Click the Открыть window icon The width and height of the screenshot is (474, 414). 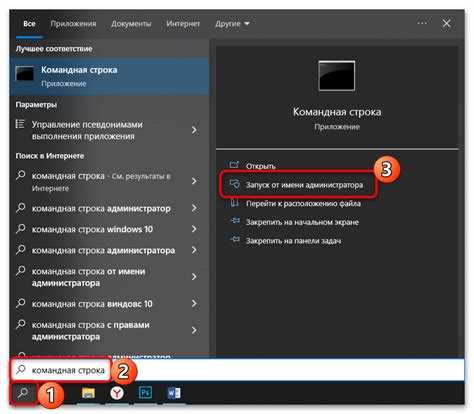[234, 165]
